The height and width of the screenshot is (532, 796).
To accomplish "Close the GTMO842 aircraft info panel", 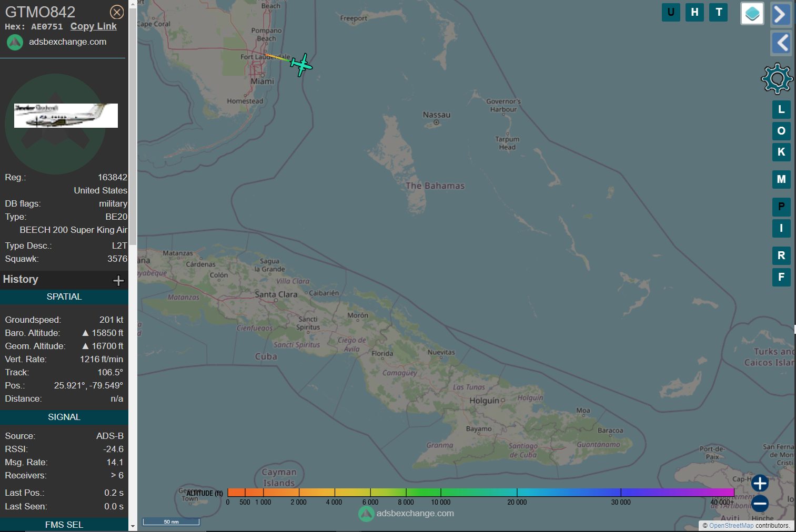I will 117,12.
